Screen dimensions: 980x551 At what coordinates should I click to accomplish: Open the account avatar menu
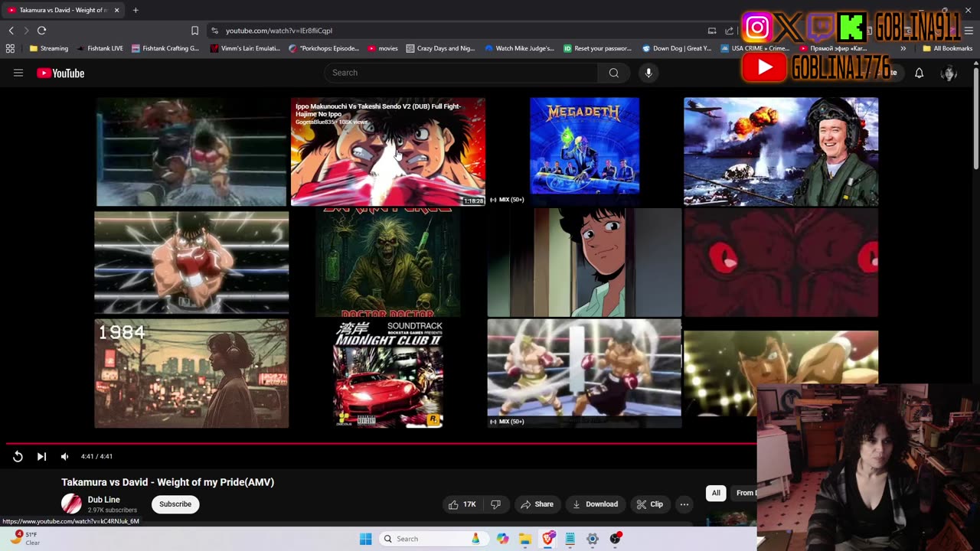tap(949, 73)
